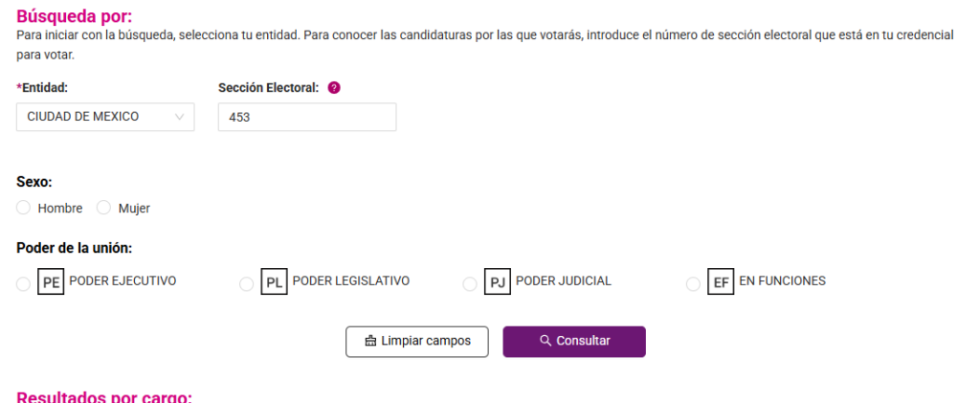Click the PODER JUDICIAL label text

point(563,281)
